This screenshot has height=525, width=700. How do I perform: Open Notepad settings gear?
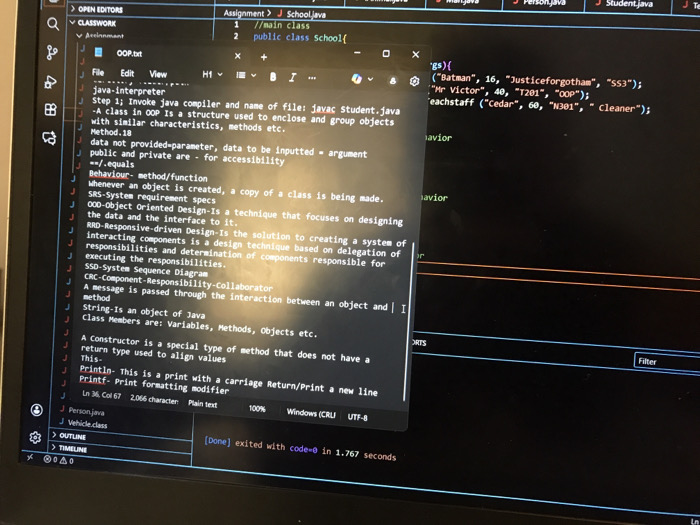tap(414, 81)
